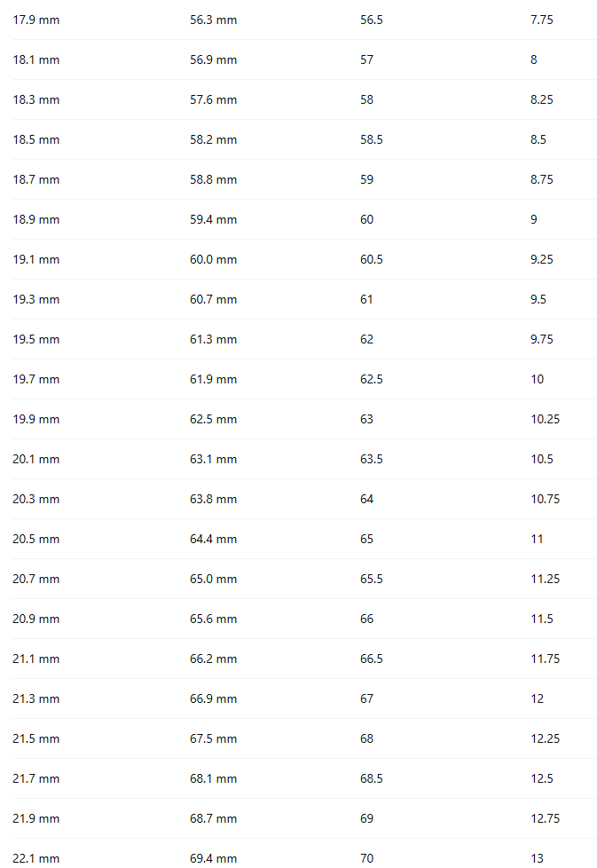Select the 8.5 US size cell
This screenshot has height=868, width=597.
pyautogui.click(x=538, y=139)
